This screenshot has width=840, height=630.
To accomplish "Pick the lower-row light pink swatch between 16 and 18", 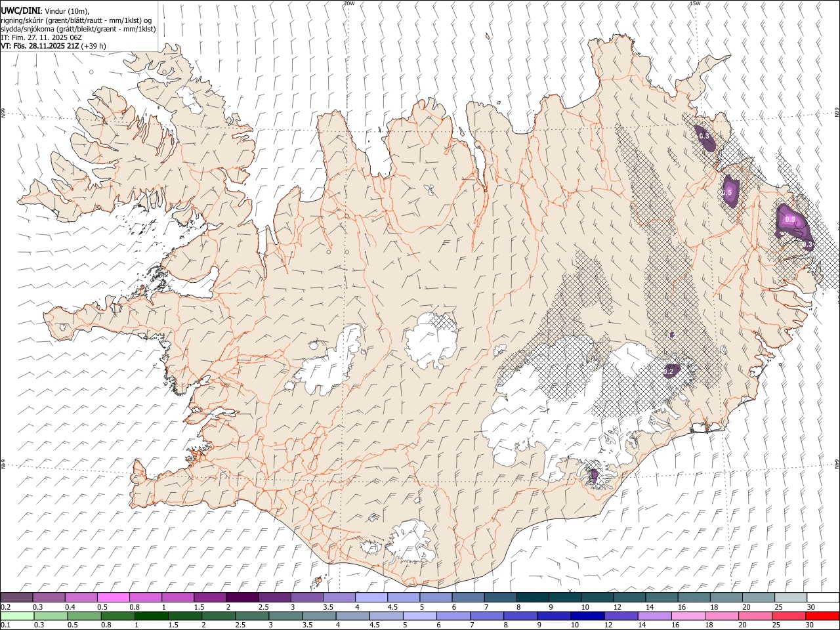I will click(x=688, y=616).
